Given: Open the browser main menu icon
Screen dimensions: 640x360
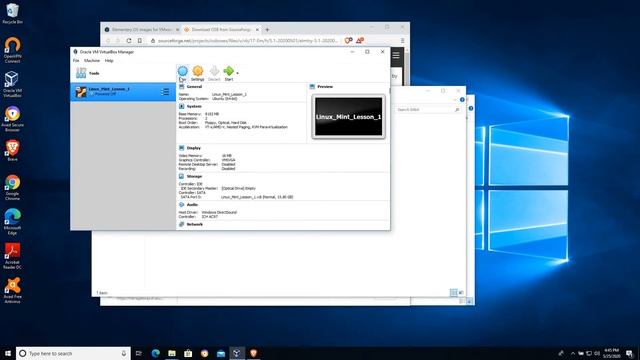Looking at the screenshot, I should pyautogui.click(x=402, y=41).
